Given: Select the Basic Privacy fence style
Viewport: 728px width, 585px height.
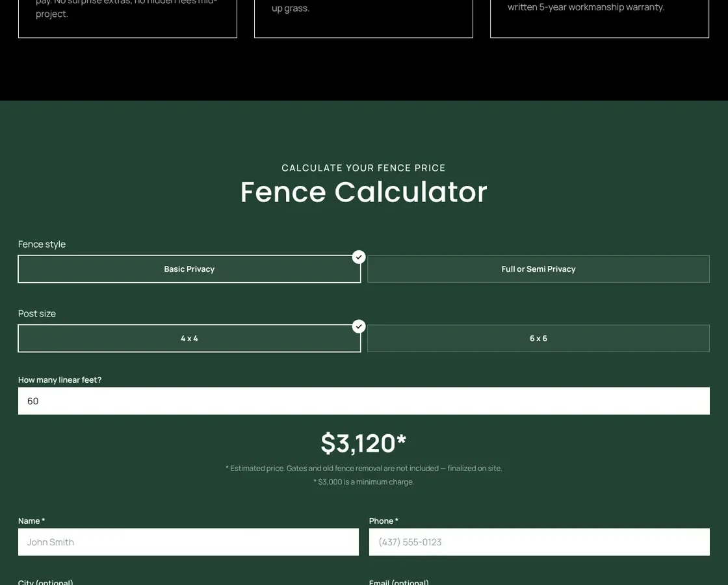Looking at the screenshot, I should pos(189,269).
